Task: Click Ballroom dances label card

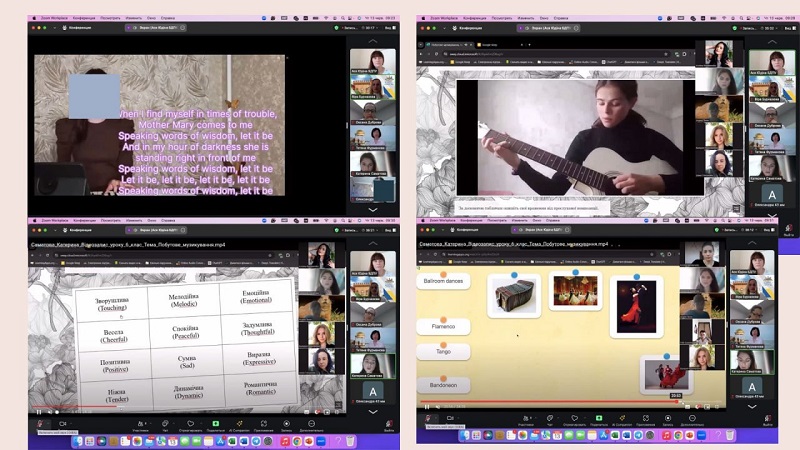Action: click(443, 281)
